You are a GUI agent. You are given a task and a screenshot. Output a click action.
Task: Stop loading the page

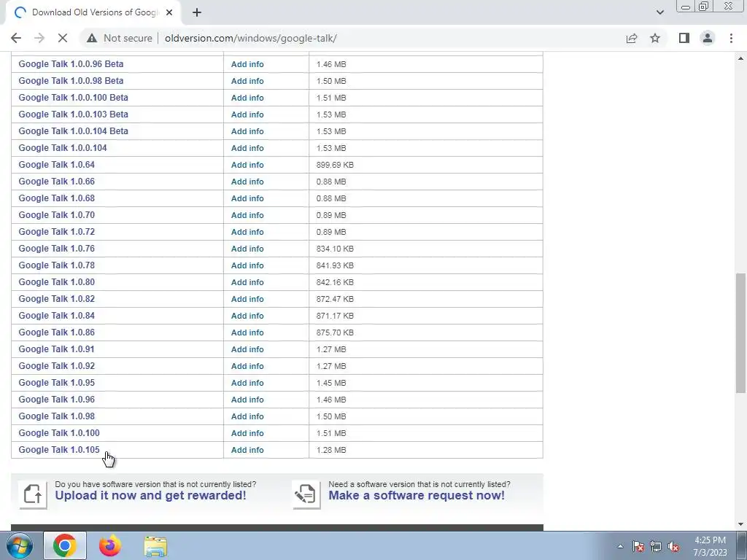[x=63, y=38]
